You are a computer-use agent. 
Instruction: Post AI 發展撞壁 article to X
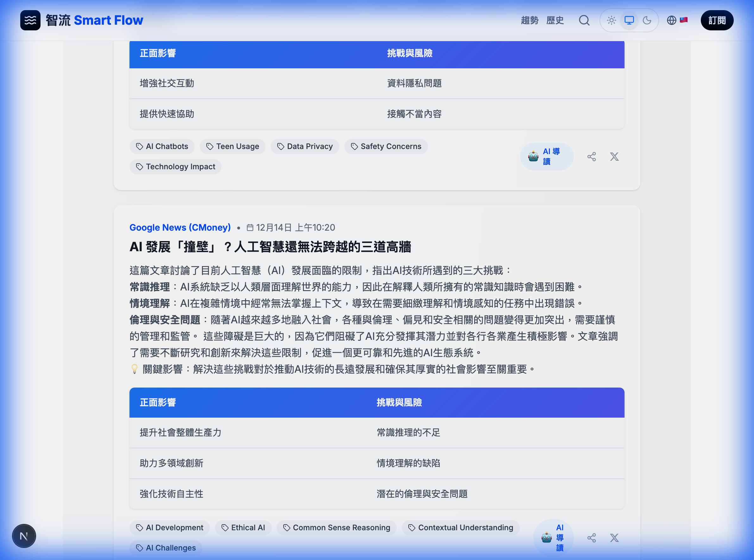click(614, 538)
